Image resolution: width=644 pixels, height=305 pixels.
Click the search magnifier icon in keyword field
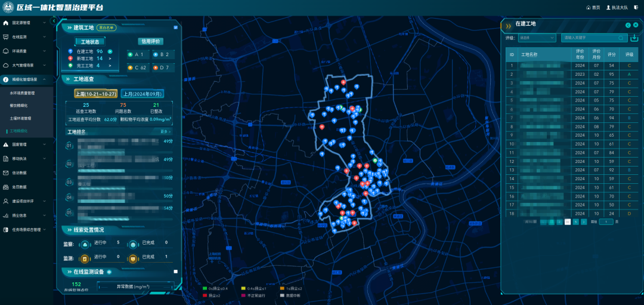(621, 38)
